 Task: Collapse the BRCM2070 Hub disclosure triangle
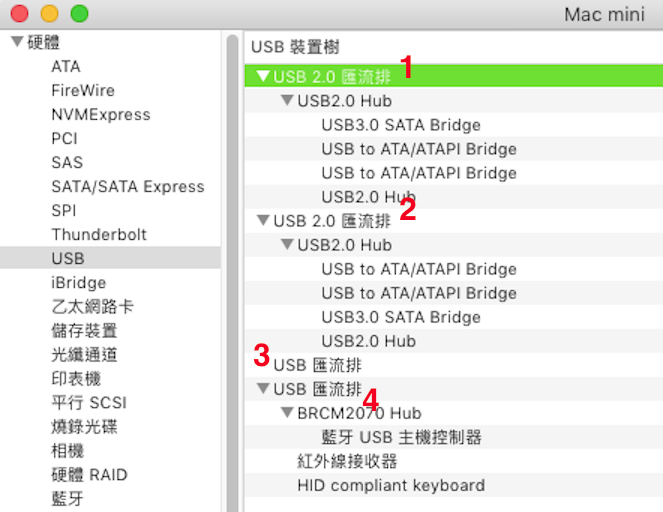pyautogui.click(x=287, y=412)
